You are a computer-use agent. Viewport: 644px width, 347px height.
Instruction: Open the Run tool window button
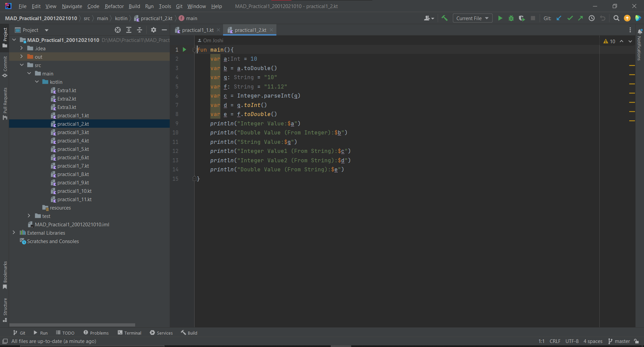(41, 333)
